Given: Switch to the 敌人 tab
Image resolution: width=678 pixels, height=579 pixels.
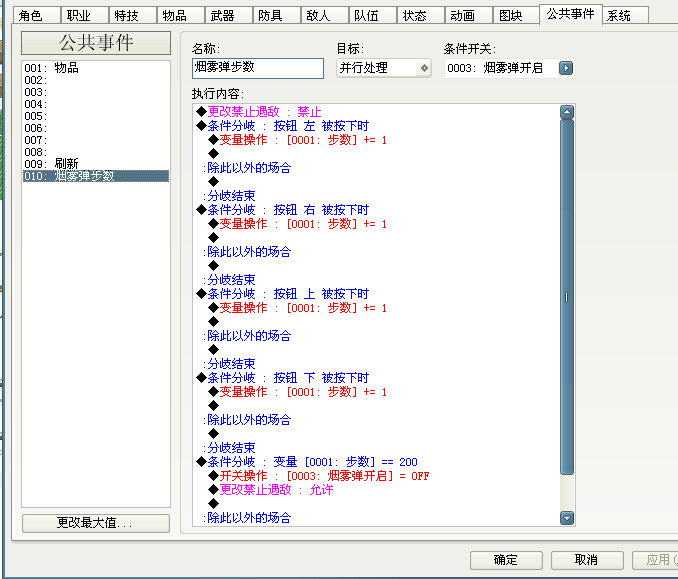Looking at the screenshot, I should (x=325, y=16).
